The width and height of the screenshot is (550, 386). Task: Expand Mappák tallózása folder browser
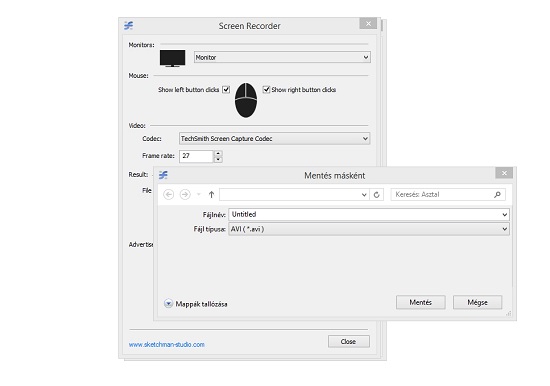click(x=168, y=303)
